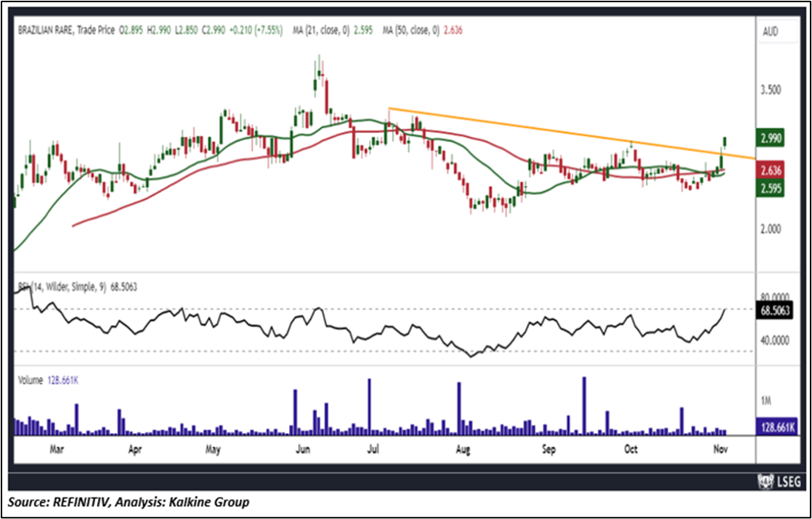Click the red 2.636 moving average tag

(771, 170)
